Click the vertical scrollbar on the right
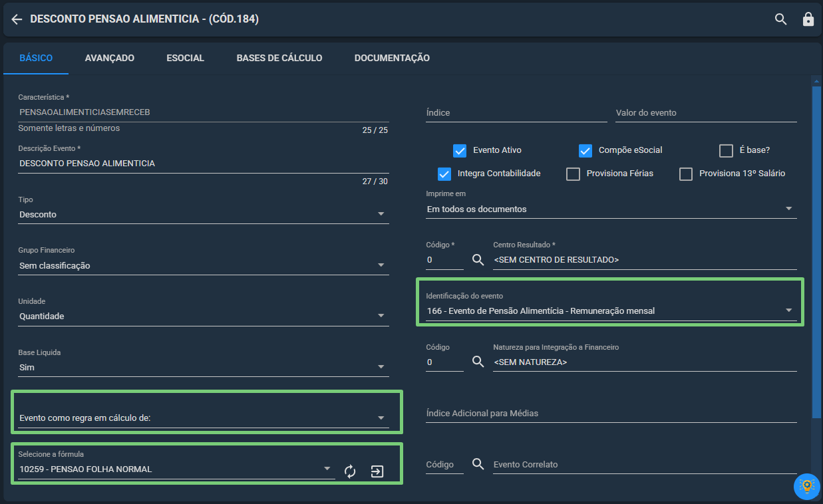The image size is (823, 504). tap(816, 253)
